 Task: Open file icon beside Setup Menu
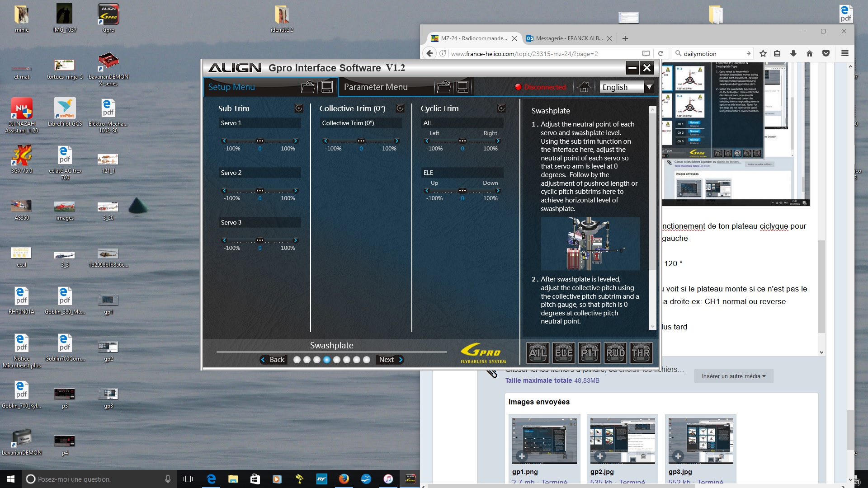[308, 87]
